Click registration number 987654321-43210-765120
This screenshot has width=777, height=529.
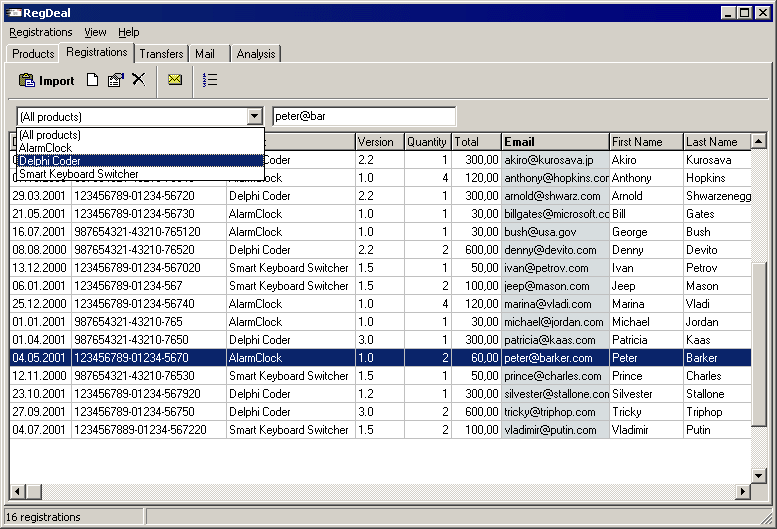point(149,232)
